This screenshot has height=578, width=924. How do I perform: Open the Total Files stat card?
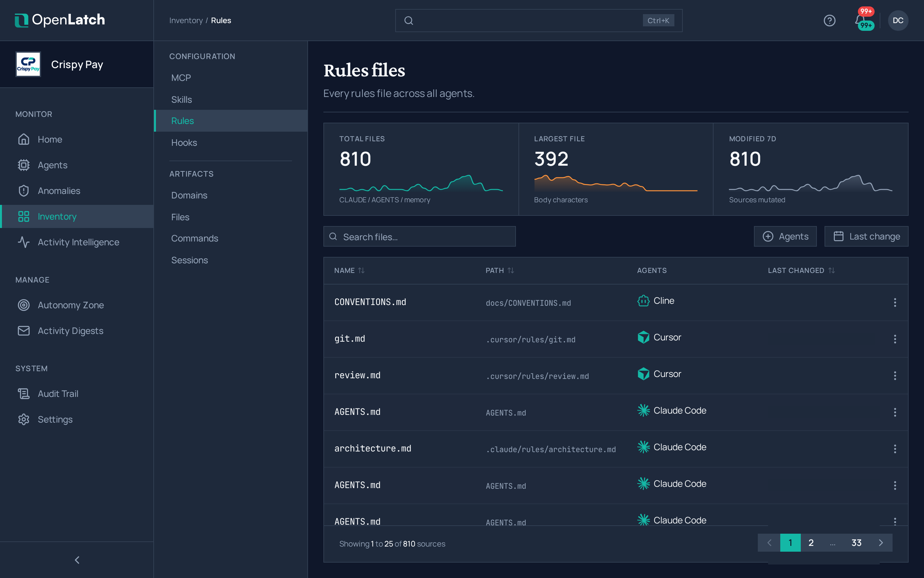click(x=421, y=169)
